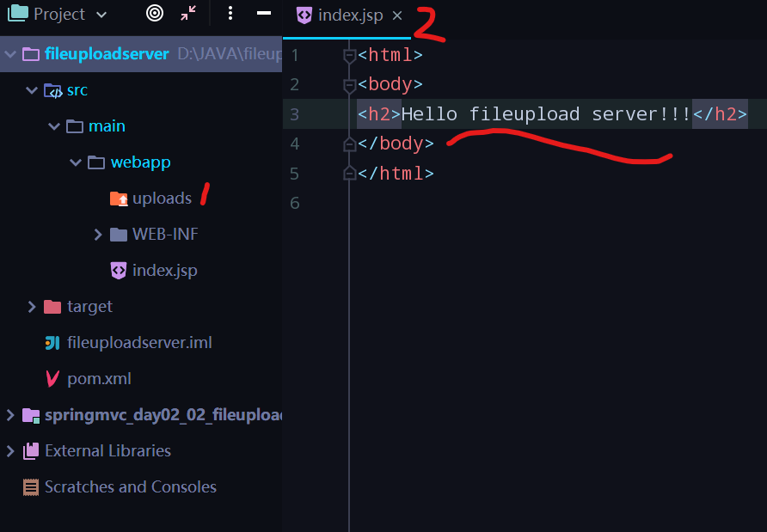The height and width of the screenshot is (532, 767).
Task: Expand External Libraries node
Action: click(10, 451)
